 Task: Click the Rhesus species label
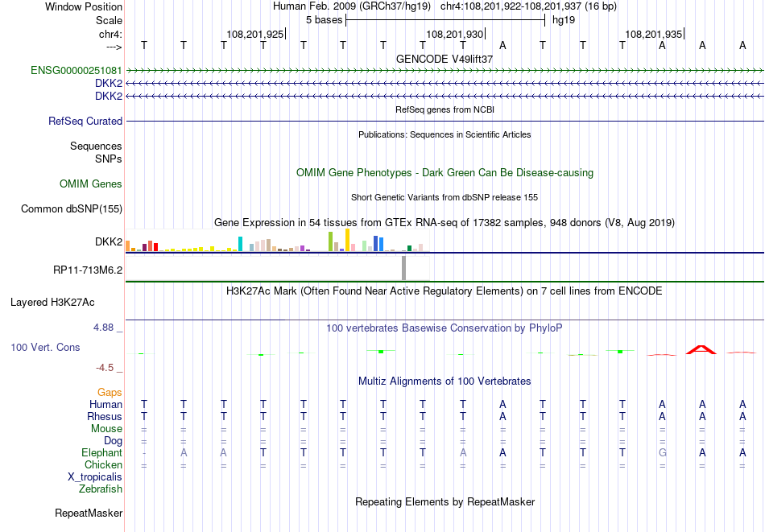105,416
